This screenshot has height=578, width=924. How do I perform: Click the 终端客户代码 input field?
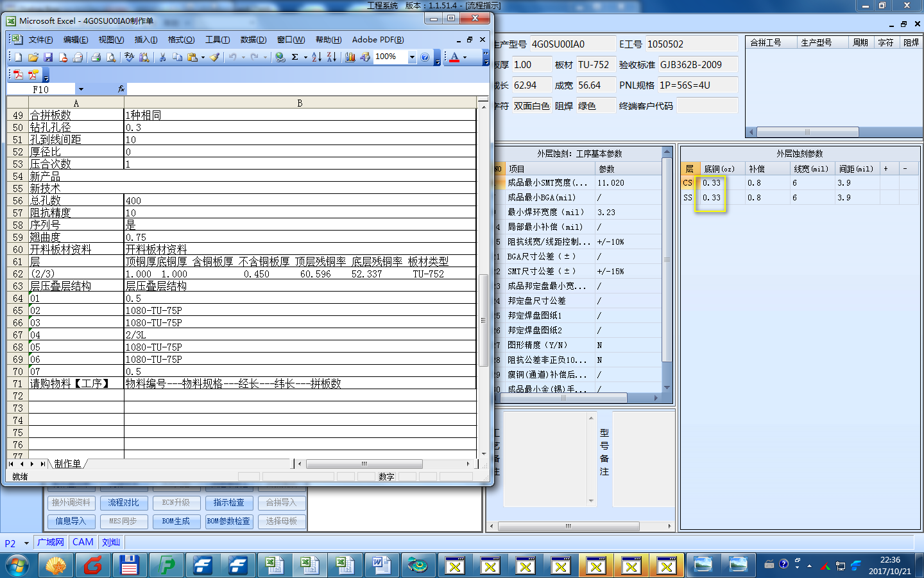(x=707, y=106)
